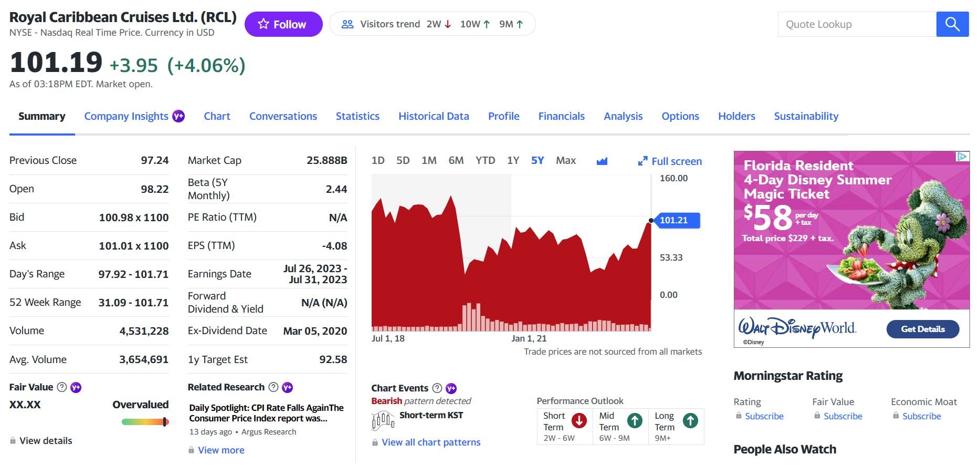Viewport: 980px width, 465px height.
Task: Click View more under Related Research
Action: 221,450
